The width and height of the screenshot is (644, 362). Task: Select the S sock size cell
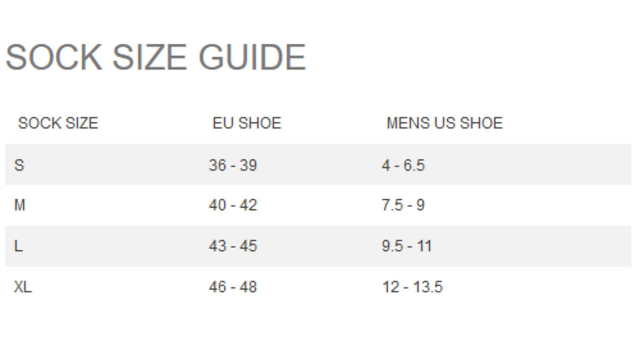click(19, 165)
